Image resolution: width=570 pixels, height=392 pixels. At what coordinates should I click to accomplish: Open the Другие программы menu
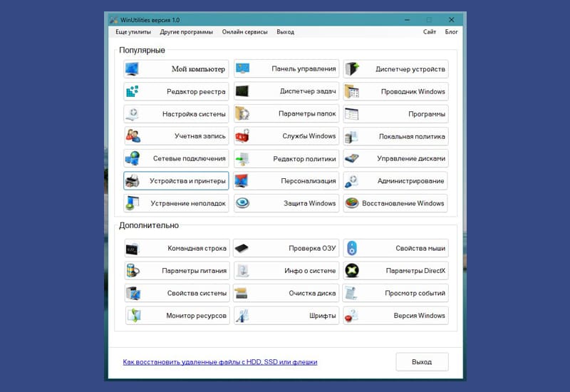tap(187, 32)
